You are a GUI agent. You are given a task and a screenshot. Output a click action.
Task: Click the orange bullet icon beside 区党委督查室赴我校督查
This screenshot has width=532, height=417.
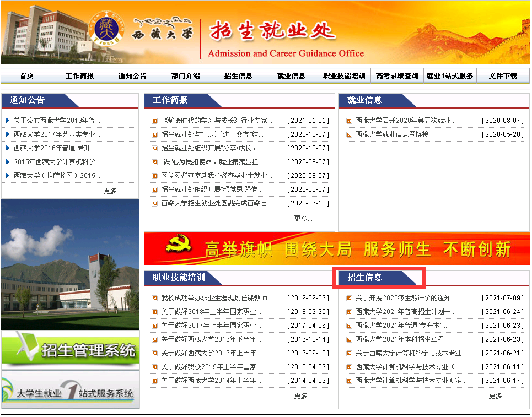pyautogui.click(x=154, y=176)
